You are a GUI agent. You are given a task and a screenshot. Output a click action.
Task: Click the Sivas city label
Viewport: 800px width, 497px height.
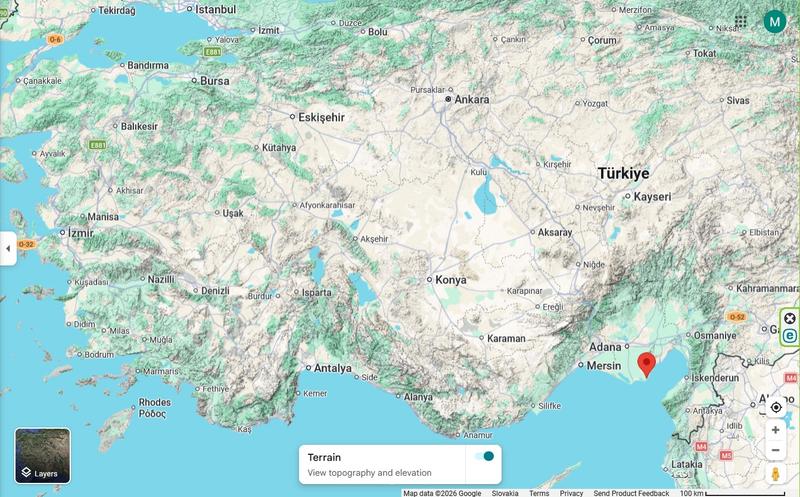(738, 101)
